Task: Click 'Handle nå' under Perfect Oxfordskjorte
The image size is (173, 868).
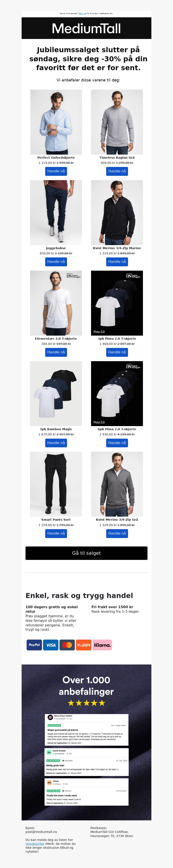Action: [x=56, y=171]
